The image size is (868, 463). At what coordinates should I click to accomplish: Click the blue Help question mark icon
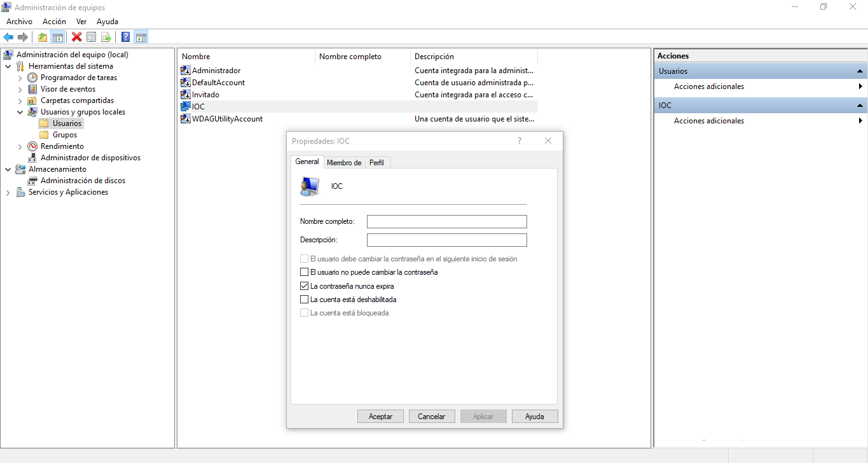(126, 38)
